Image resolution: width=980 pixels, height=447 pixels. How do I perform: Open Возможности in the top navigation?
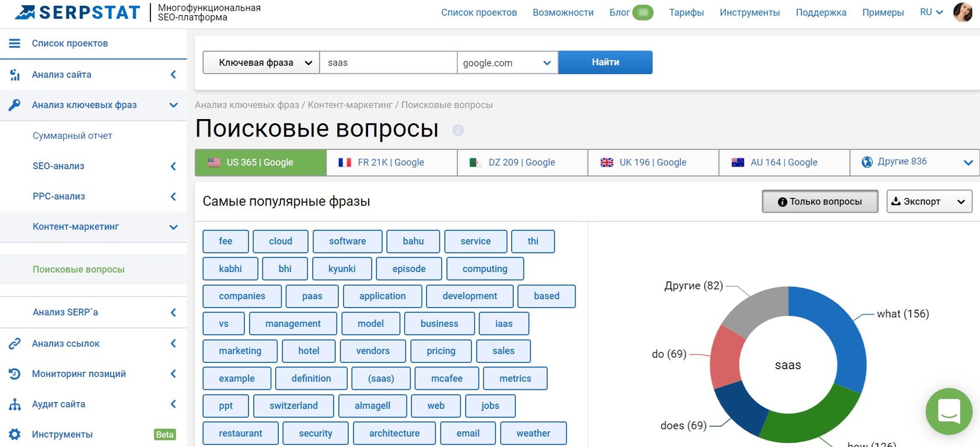tap(563, 12)
